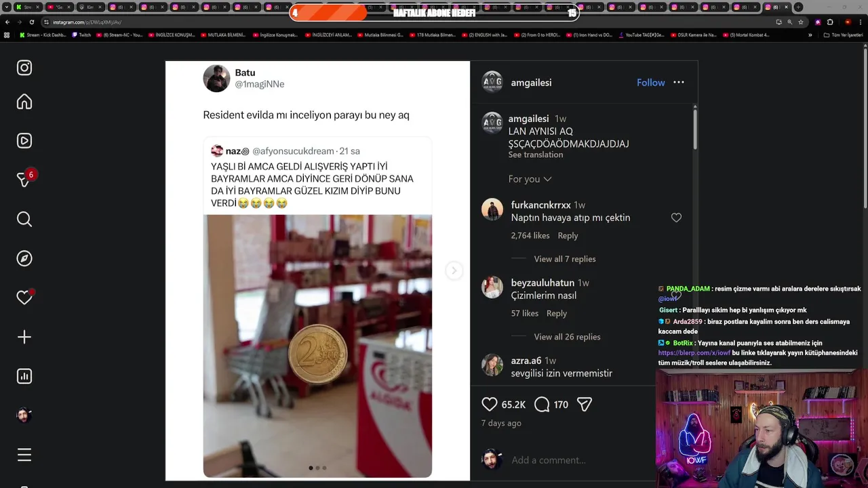
Task: Open the hamburger More menu in sidebar
Action: point(24,455)
